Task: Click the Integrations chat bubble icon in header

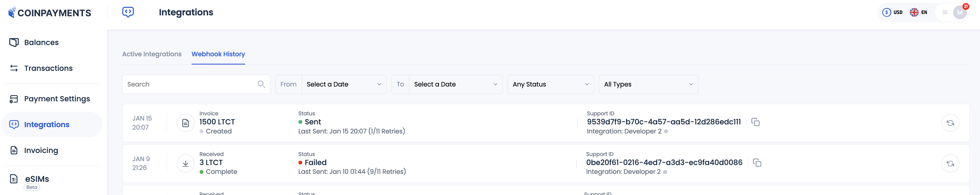Action: (x=128, y=12)
